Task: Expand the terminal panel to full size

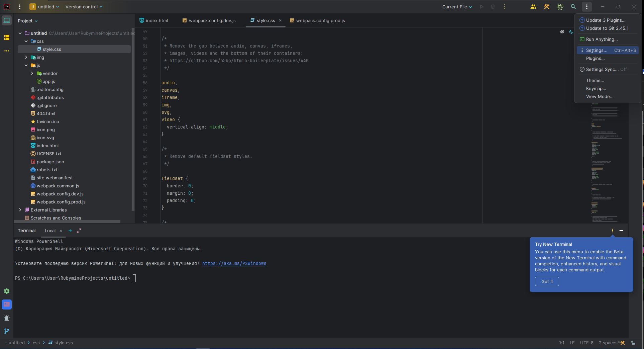Action: coord(79,231)
